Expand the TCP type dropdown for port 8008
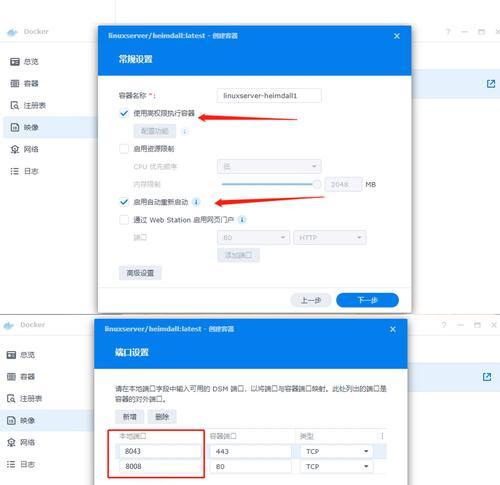Viewport: 500px width, 485px height. 336,466
